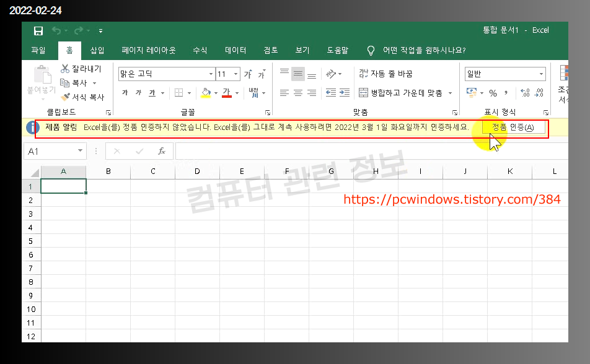Image resolution: width=590 pixels, height=364 pixels.
Task: Click the Save icon in quick access toolbar
Action: click(38, 31)
